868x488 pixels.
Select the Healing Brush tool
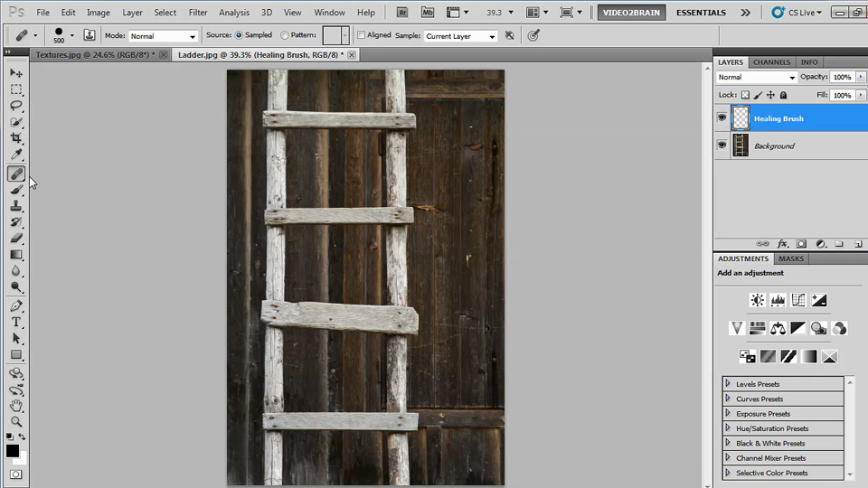point(16,174)
